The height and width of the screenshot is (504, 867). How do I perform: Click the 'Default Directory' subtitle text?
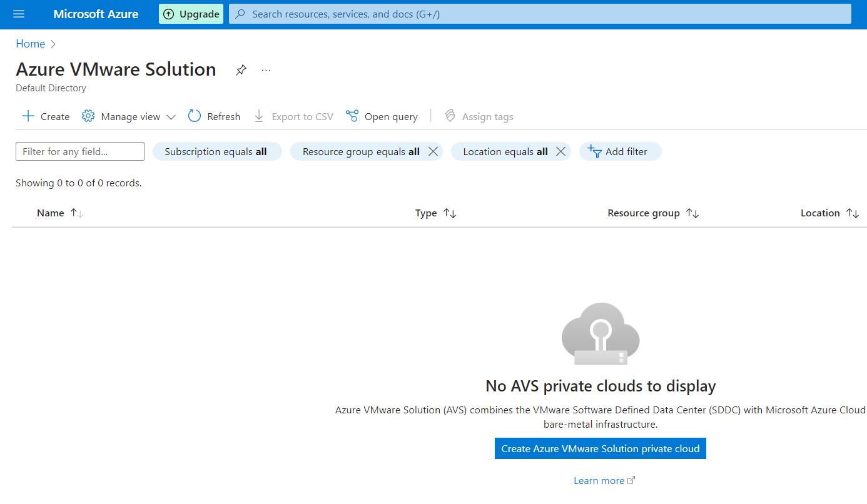(x=51, y=88)
